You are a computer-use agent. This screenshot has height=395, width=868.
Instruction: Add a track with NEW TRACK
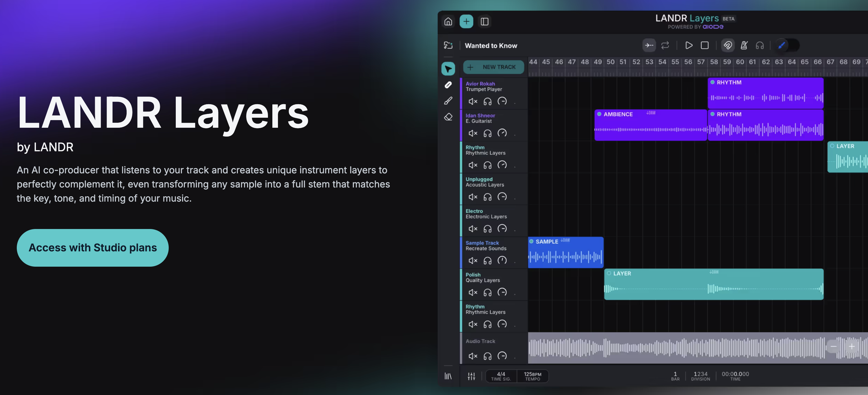[x=494, y=67]
